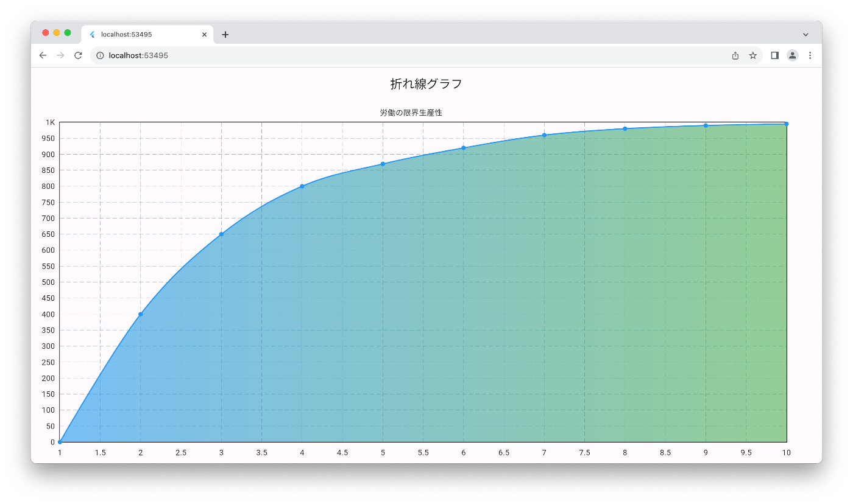The image size is (853, 504).
Task: Click the browser forward arrow
Action: [60, 55]
